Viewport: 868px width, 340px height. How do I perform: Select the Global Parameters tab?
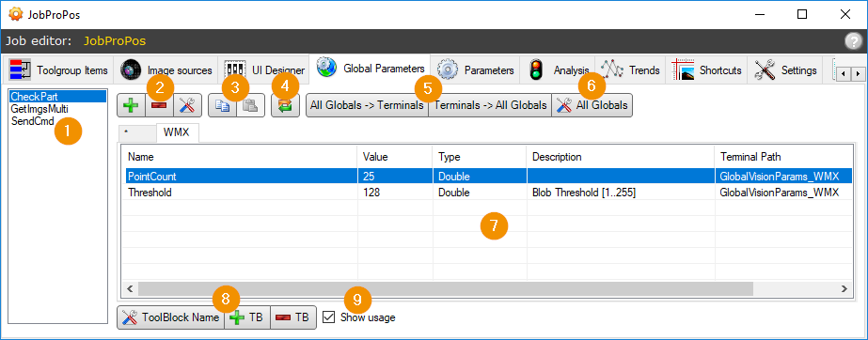[371, 69]
